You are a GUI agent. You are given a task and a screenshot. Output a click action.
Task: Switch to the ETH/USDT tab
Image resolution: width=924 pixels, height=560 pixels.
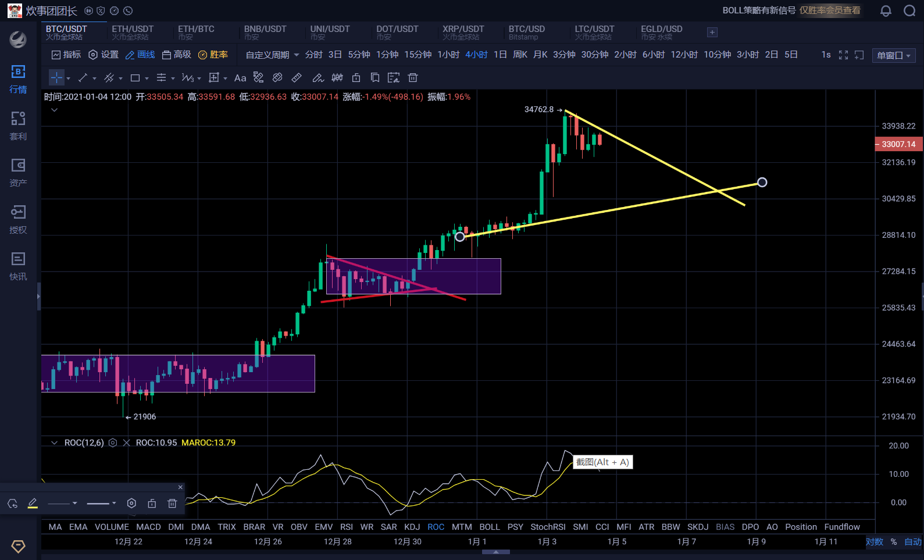click(133, 32)
